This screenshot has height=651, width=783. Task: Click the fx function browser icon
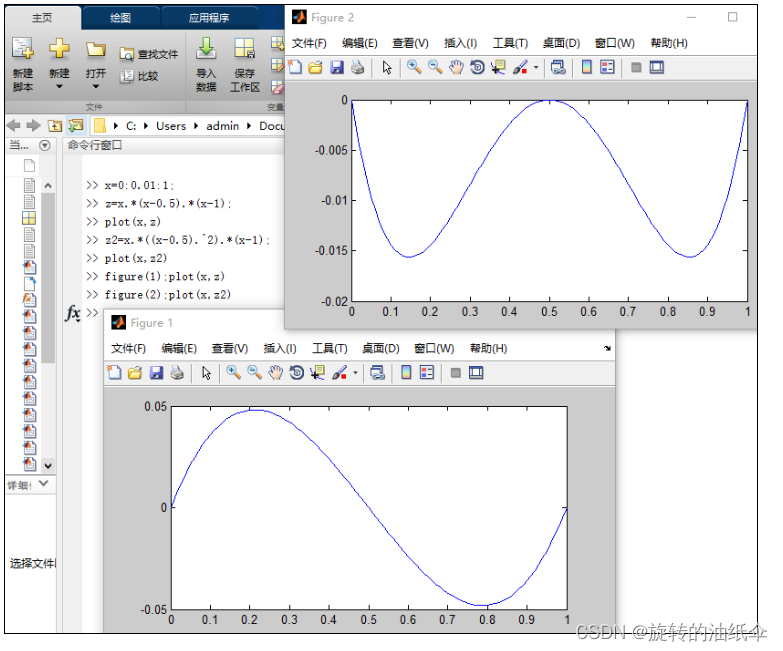73,314
